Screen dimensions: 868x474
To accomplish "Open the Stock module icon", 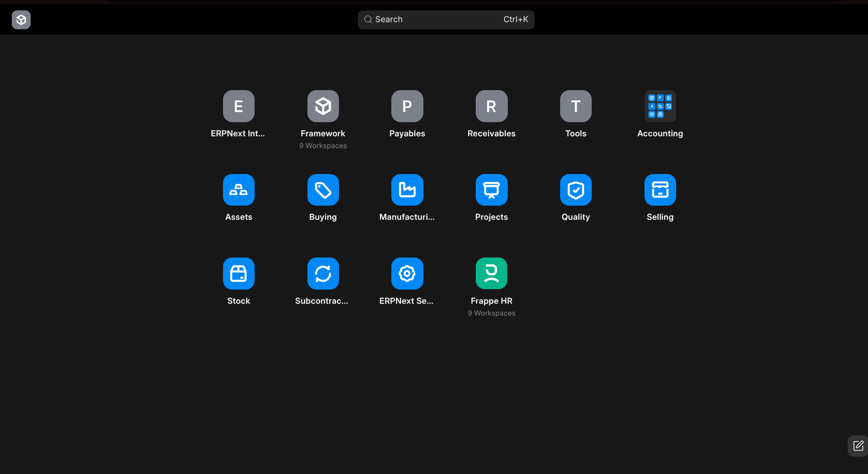I will (239, 274).
